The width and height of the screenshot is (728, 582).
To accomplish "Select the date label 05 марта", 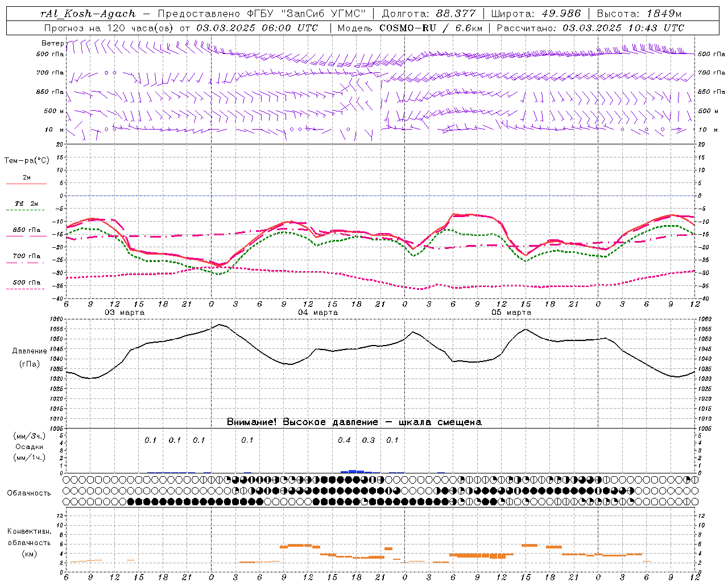I will pos(511,313).
